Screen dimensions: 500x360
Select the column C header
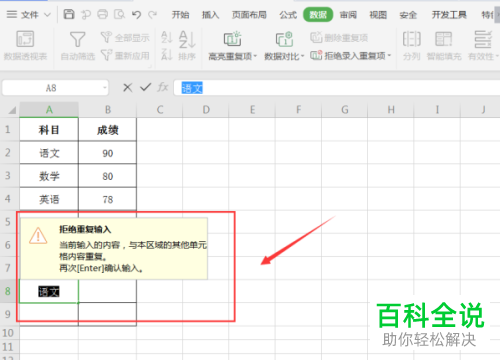pyautogui.click(x=160, y=110)
